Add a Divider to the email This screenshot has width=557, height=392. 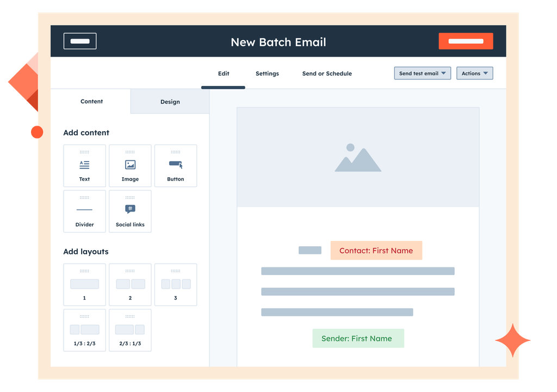(84, 211)
